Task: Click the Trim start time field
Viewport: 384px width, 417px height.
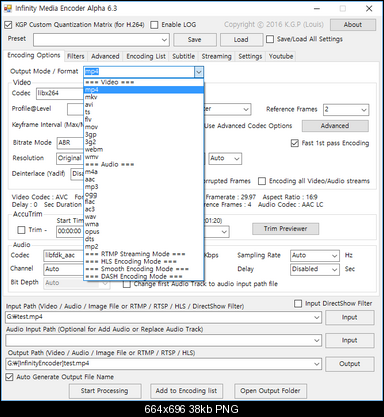Action: [x=70, y=231]
